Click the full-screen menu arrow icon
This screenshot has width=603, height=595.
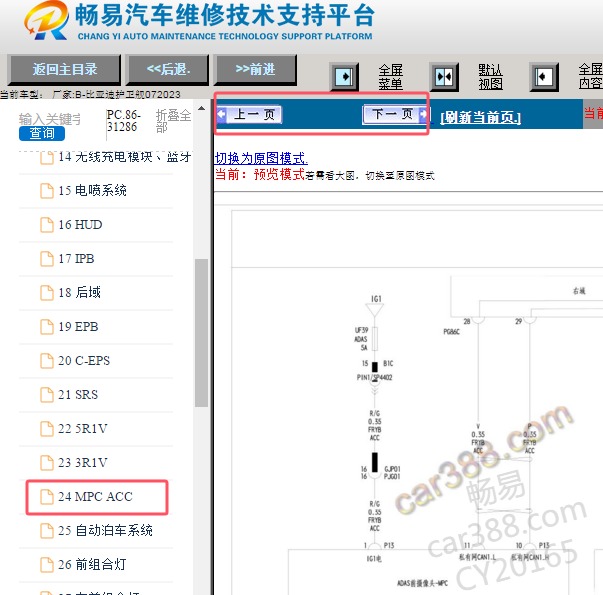pos(344,77)
